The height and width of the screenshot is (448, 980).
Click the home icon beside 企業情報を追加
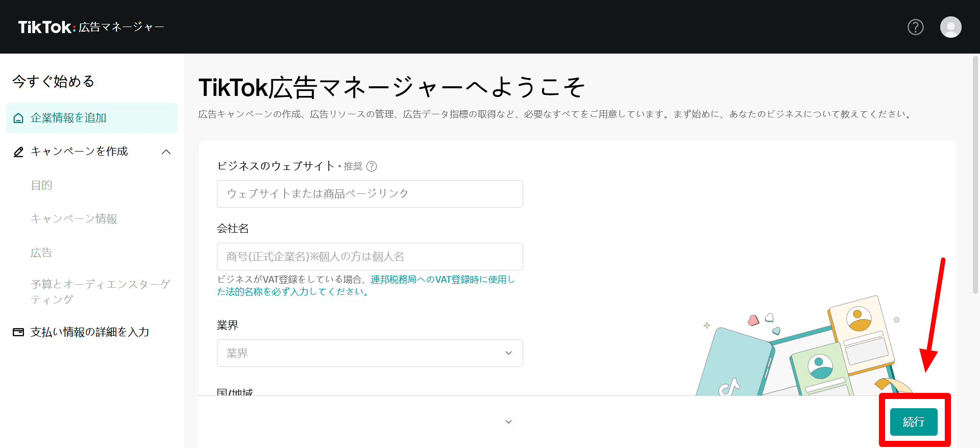(x=18, y=118)
